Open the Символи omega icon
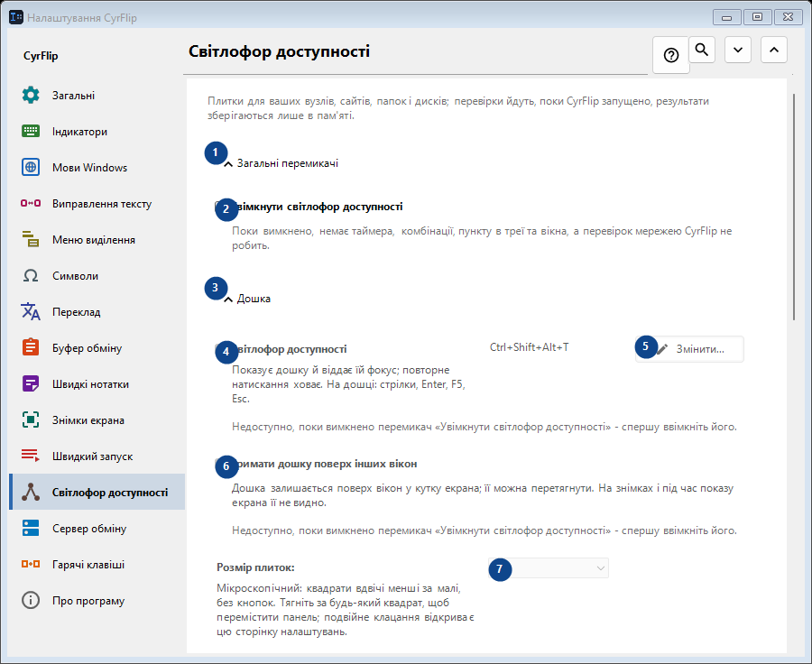The height and width of the screenshot is (664, 812). coord(31,275)
